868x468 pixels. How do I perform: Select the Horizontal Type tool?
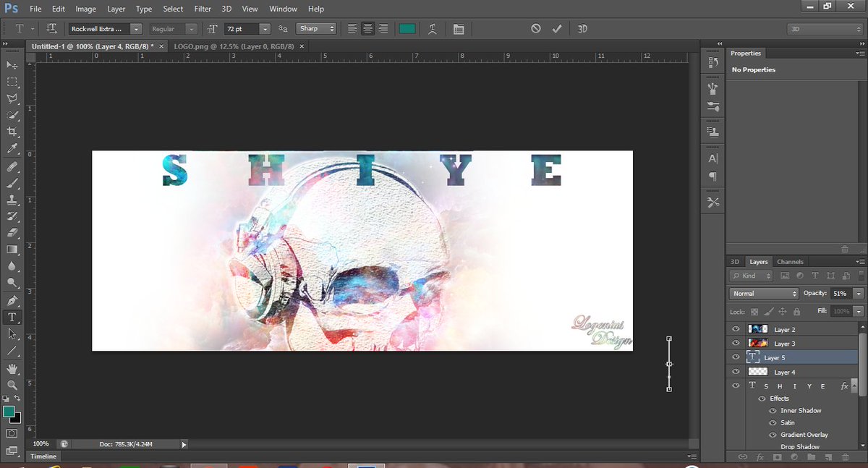click(x=12, y=318)
